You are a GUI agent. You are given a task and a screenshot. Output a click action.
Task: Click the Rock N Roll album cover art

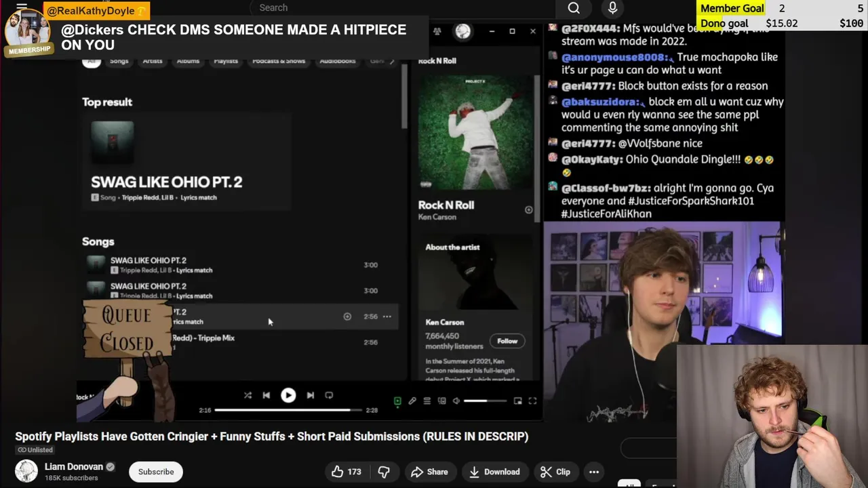click(x=476, y=132)
